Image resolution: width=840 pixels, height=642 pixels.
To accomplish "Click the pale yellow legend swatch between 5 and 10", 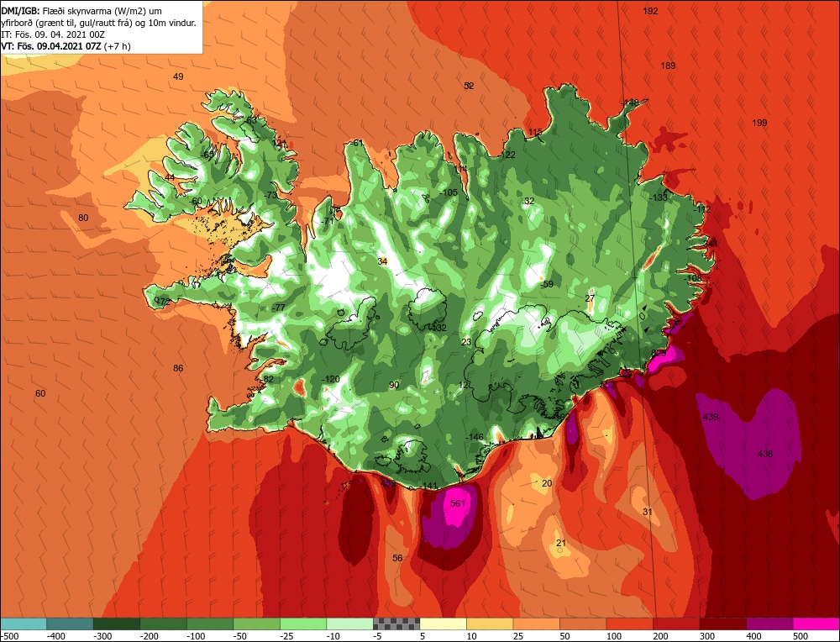I will point(443,624).
